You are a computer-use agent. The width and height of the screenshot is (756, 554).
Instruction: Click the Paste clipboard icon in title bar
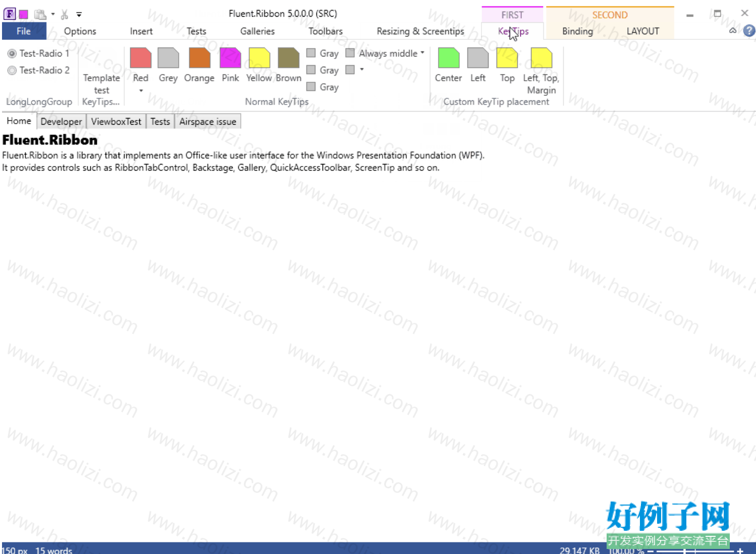40,14
